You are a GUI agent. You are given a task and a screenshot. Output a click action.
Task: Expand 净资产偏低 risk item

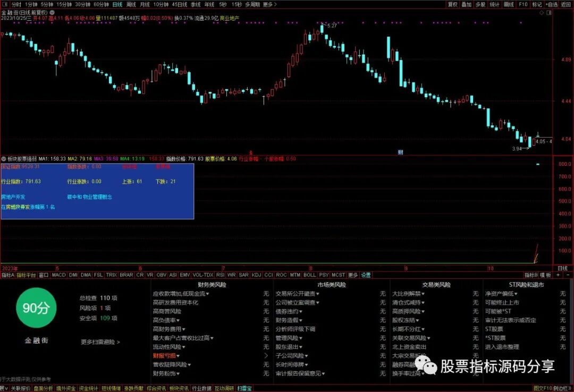[501, 294]
